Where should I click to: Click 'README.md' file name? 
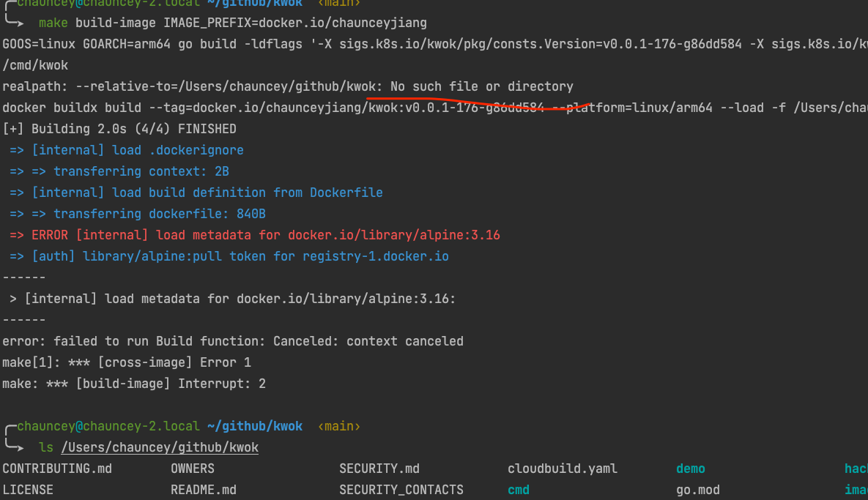pos(204,490)
